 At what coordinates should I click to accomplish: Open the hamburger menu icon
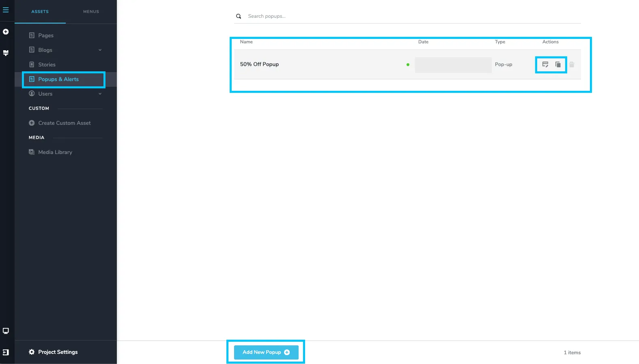pos(6,10)
